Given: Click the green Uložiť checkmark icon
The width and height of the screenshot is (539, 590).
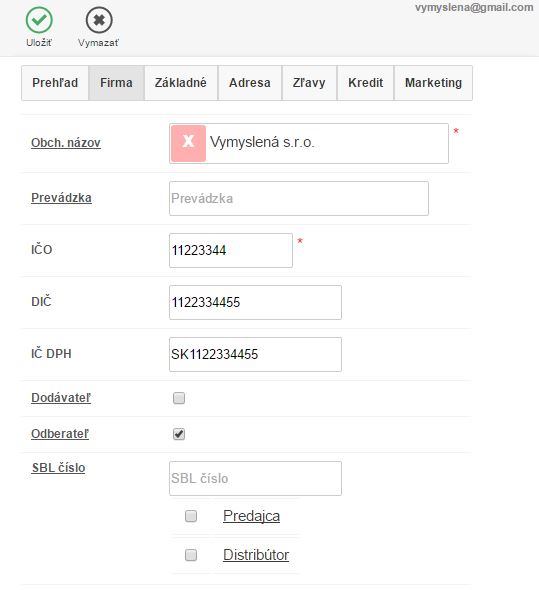Looking at the screenshot, I should 39,20.
